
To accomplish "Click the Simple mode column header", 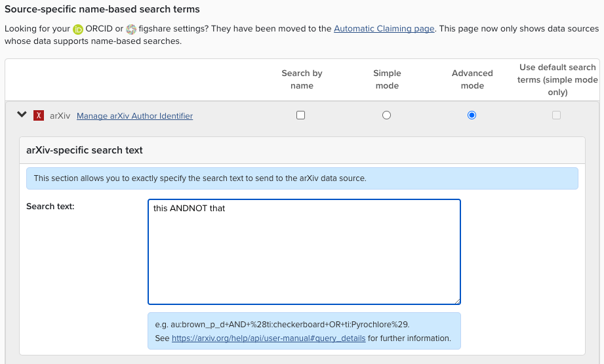I will tap(387, 79).
